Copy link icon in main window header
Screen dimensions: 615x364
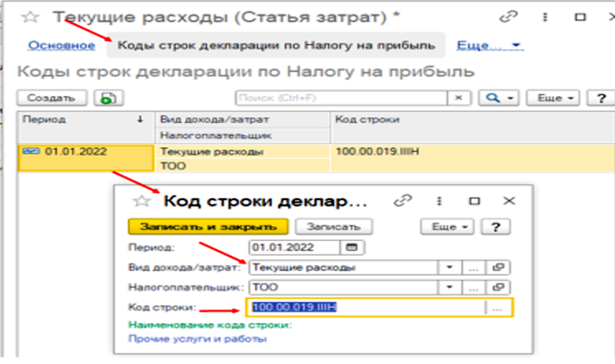[x=507, y=17]
